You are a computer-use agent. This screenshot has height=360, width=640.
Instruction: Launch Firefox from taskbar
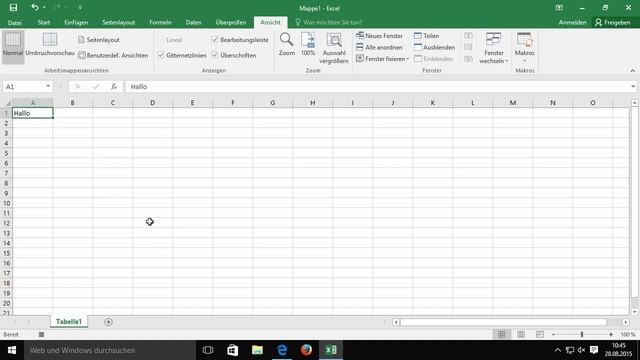(306, 350)
